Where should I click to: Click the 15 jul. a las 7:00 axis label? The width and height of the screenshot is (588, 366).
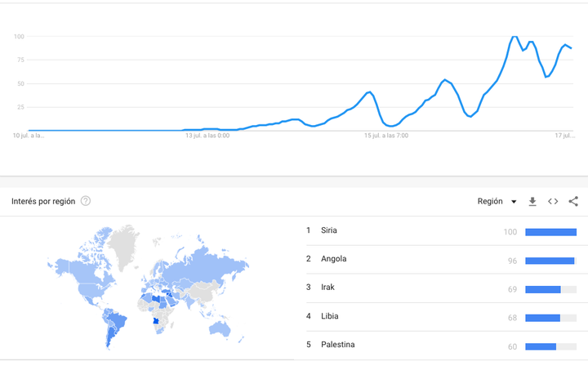[385, 136]
